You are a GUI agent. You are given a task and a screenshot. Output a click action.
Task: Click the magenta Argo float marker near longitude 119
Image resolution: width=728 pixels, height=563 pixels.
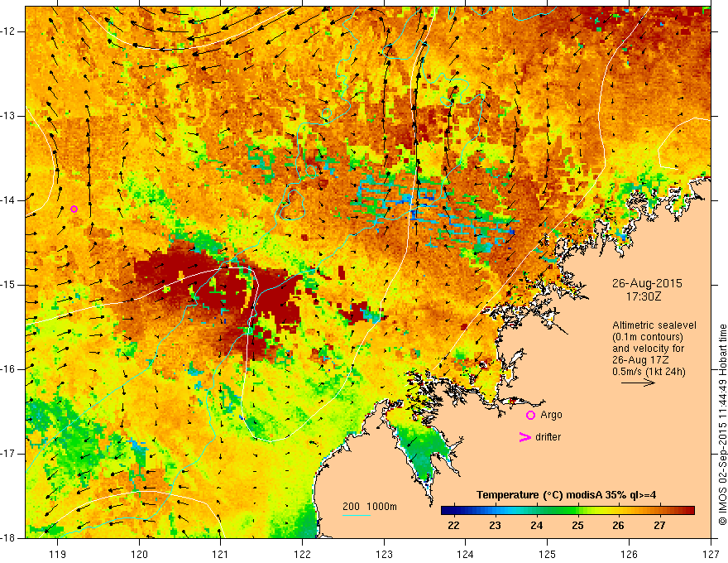point(74,209)
